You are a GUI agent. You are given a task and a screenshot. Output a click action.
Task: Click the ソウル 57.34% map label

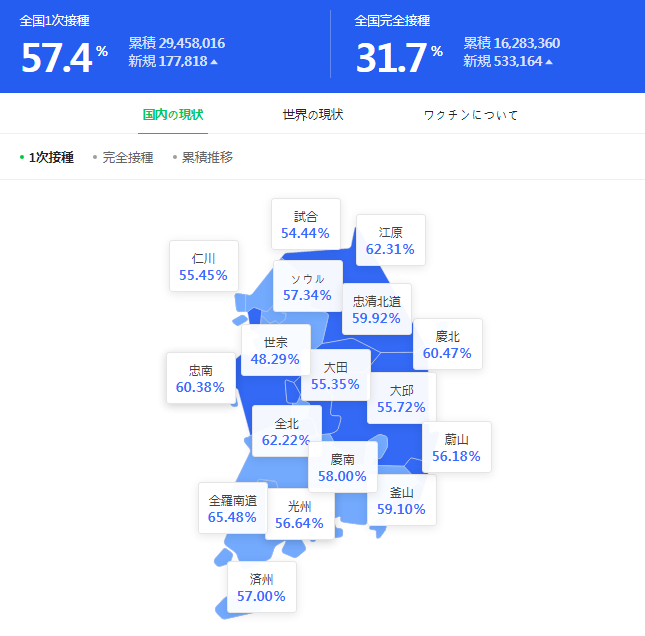(307, 287)
